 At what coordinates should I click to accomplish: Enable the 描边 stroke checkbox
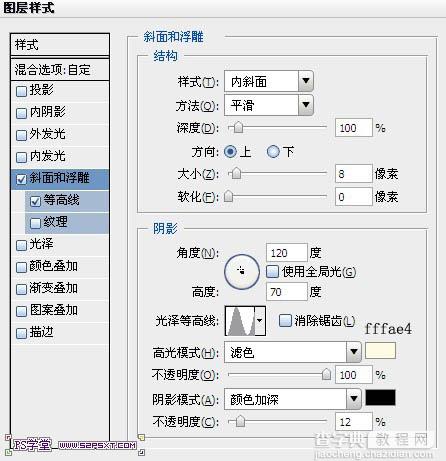pos(21,333)
